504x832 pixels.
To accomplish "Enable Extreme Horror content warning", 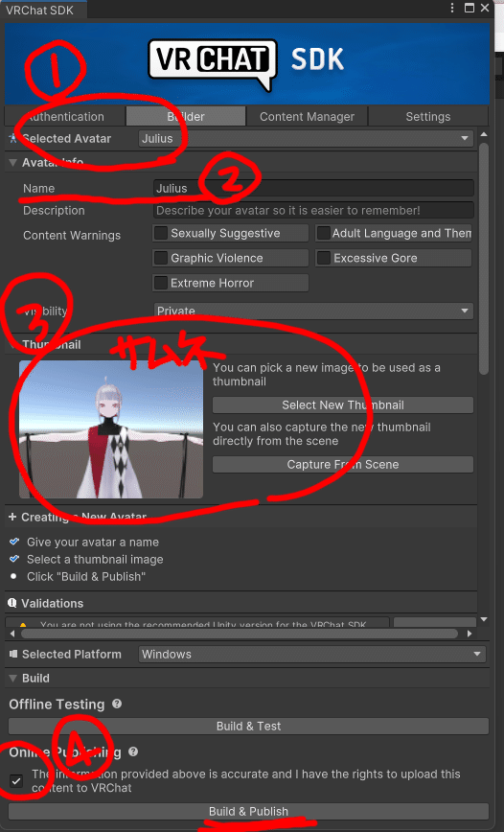I will (161, 283).
